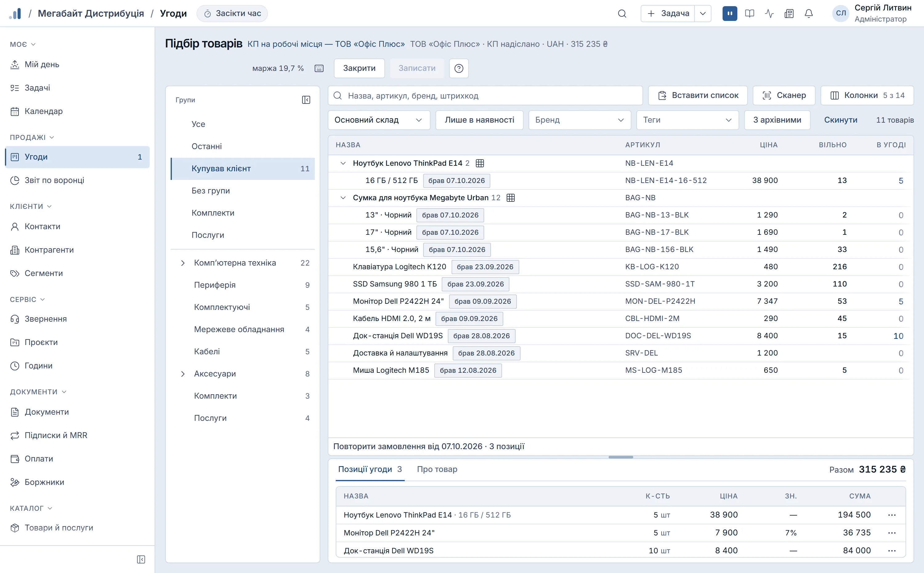This screenshot has height=573, width=924.
Task: Open the row menu for Монітор Dell position
Action: 891,532
